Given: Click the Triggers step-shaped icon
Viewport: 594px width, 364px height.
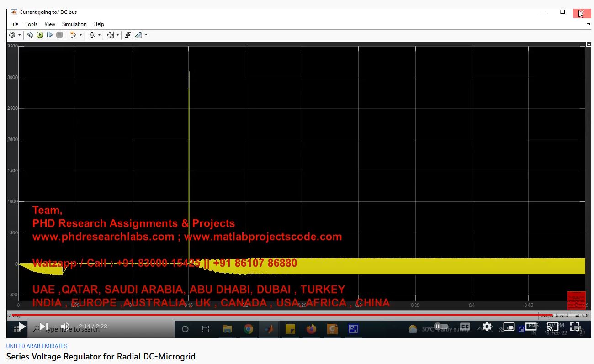Looking at the screenshot, I should 128,35.
